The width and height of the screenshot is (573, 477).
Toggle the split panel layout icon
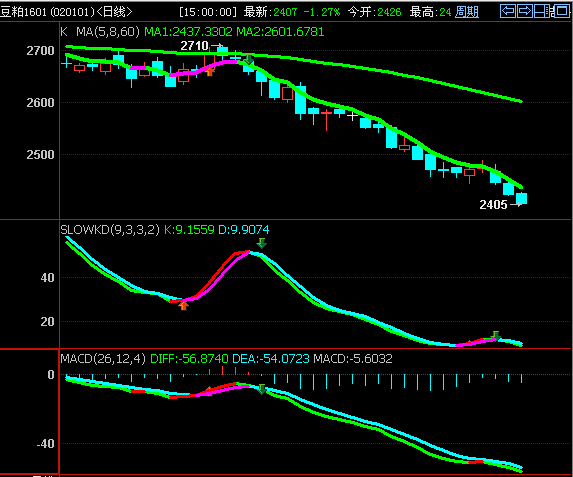click(543, 11)
